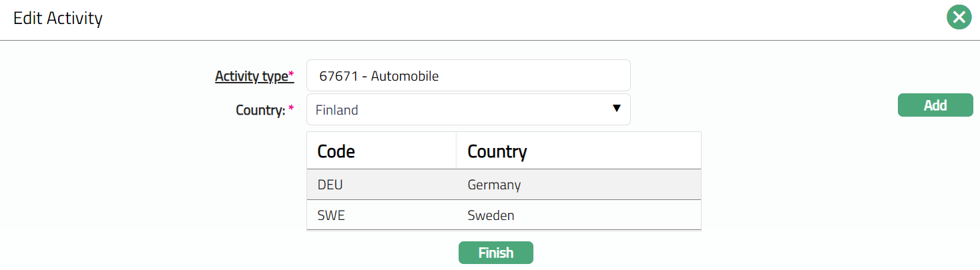Click the white X on green circle
This screenshot has height=270, width=980.
[959, 17]
